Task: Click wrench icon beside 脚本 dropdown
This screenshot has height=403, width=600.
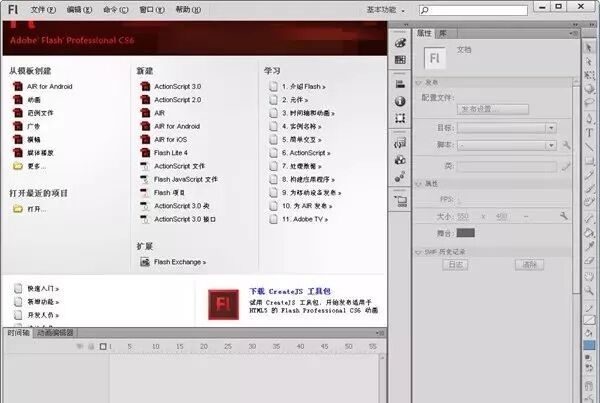Action: tap(566, 145)
